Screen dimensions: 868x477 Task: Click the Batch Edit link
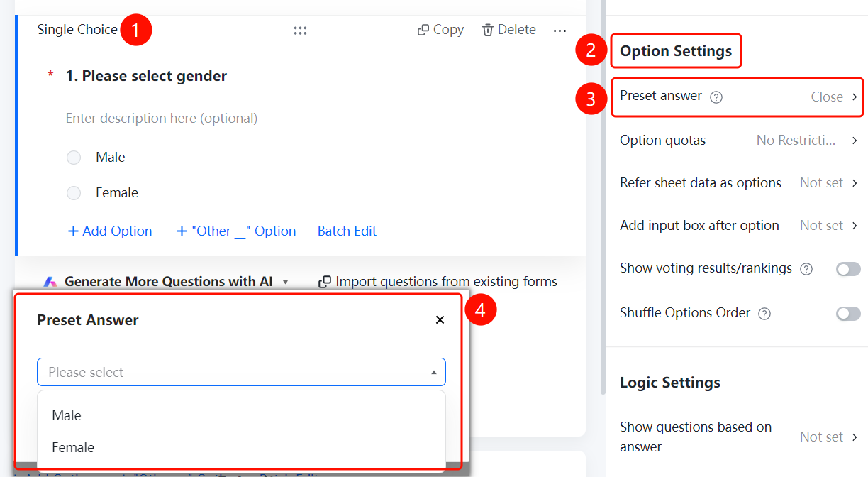tap(347, 231)
